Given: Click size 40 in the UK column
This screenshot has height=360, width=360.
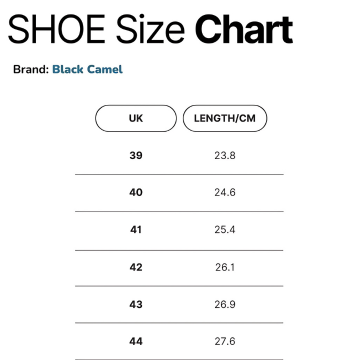Looking at the screenshot, I should click(x=136, y=192).
